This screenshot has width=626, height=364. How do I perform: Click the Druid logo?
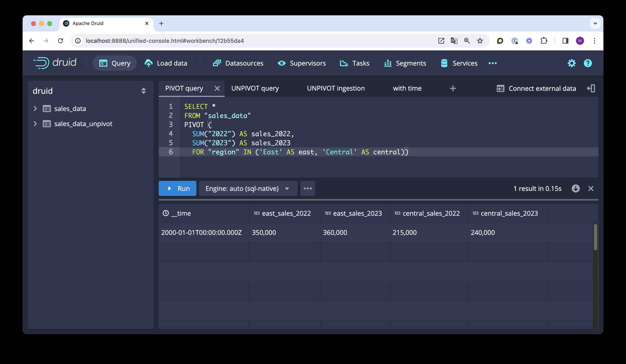(55, 63)
